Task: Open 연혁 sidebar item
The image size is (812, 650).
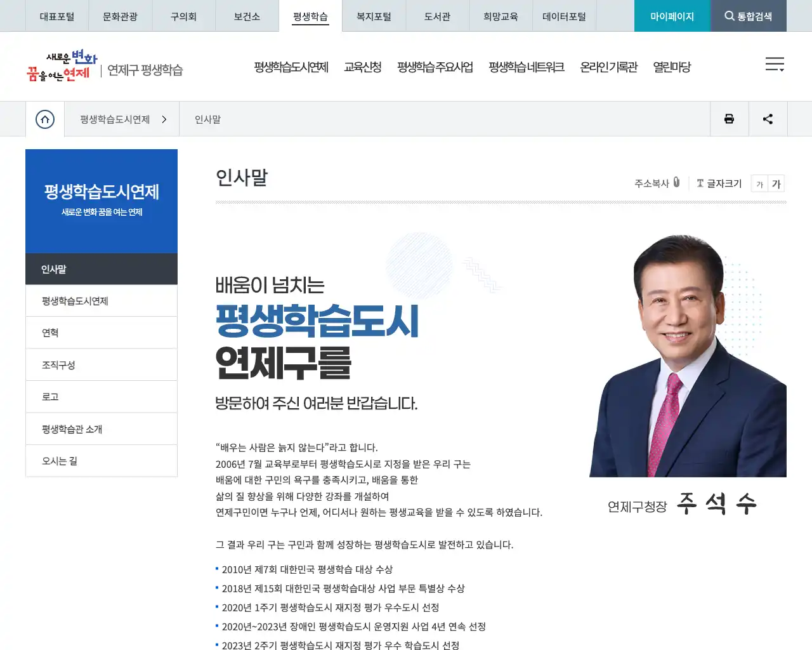Action: (x=101, y=333)
